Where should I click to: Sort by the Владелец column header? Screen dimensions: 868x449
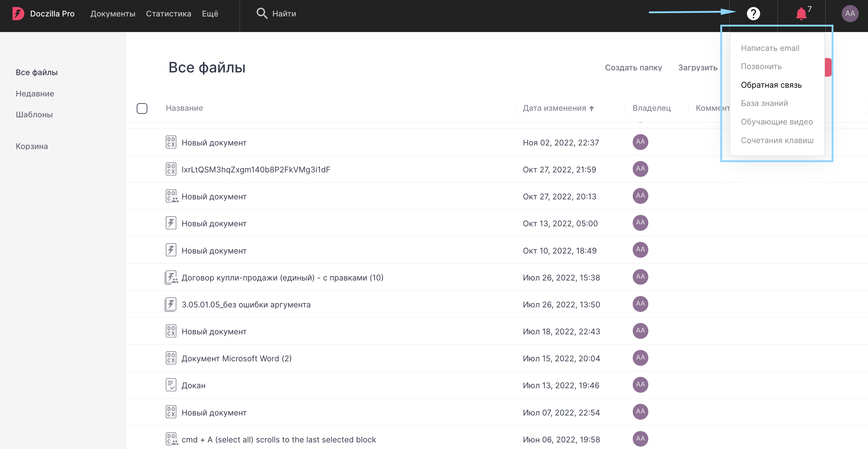click(x=651, y=108)
